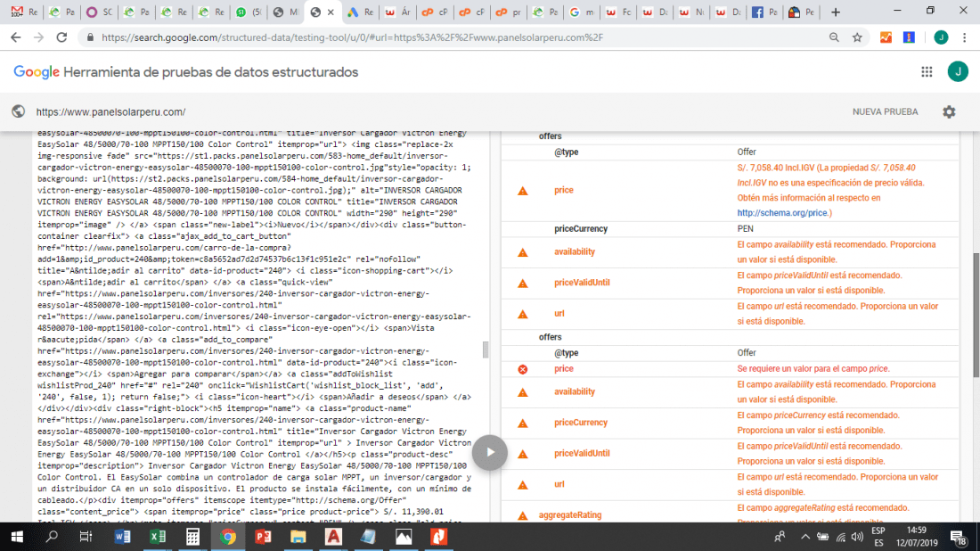
Task: Open the Chrome three-dot menu
Action: [964, 37]
